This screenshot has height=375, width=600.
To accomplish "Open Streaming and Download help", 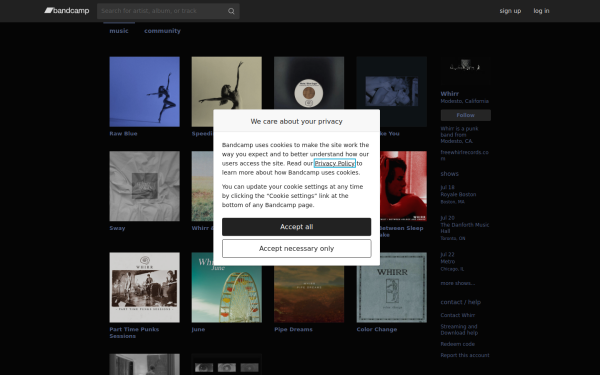I will (x=459, y=329).
